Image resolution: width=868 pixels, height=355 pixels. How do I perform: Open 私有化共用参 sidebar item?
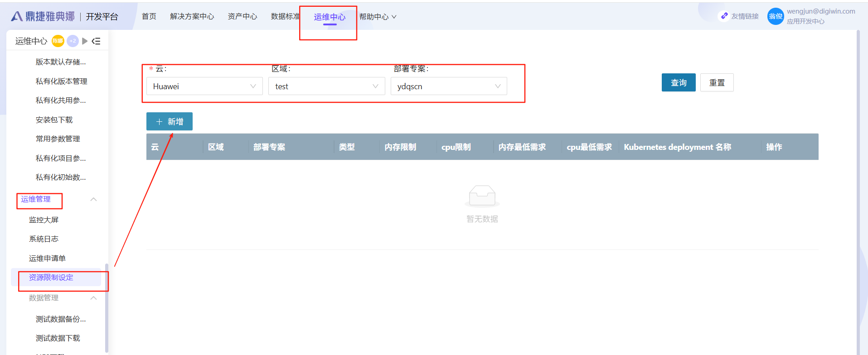point(61,100)
